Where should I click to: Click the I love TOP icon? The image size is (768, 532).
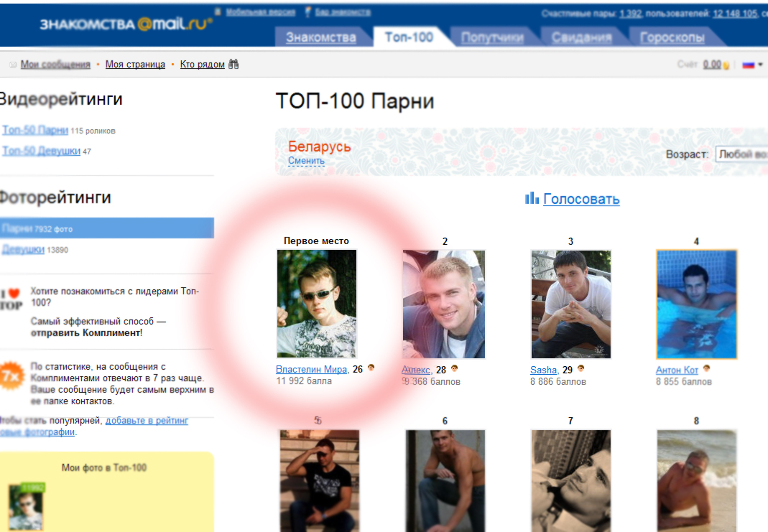[11, 299]
